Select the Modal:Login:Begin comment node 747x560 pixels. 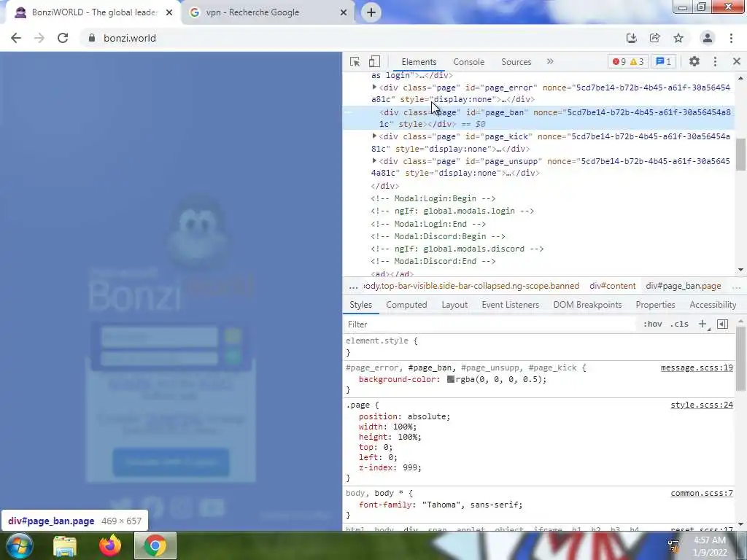(433, 198)
